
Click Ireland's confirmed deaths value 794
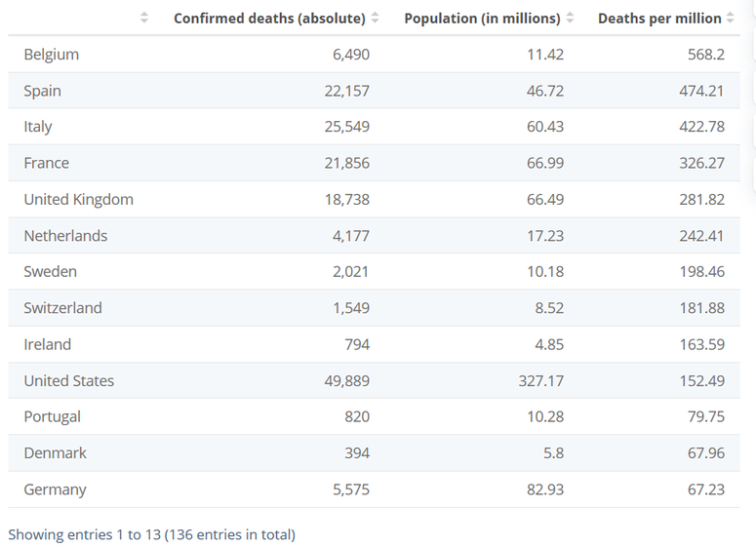356,344
